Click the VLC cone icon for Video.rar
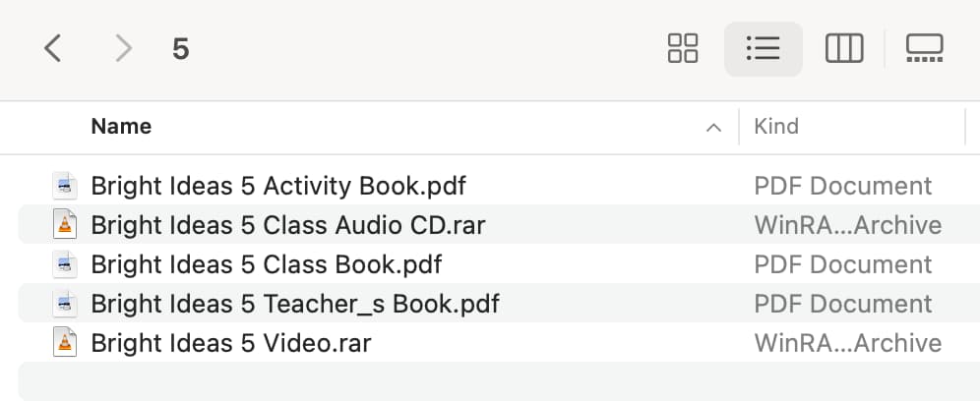 point(65,342)
